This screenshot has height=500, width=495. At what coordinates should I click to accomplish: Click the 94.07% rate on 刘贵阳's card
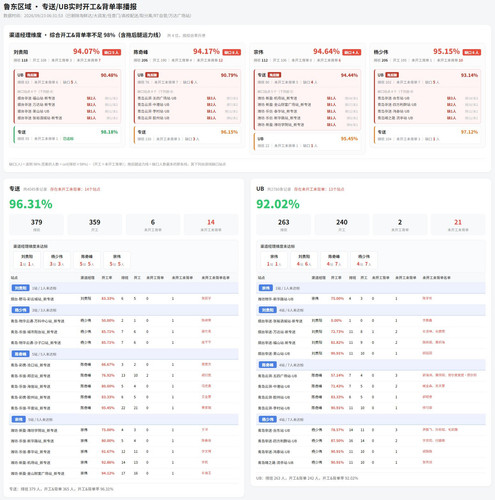click(86, 51)
